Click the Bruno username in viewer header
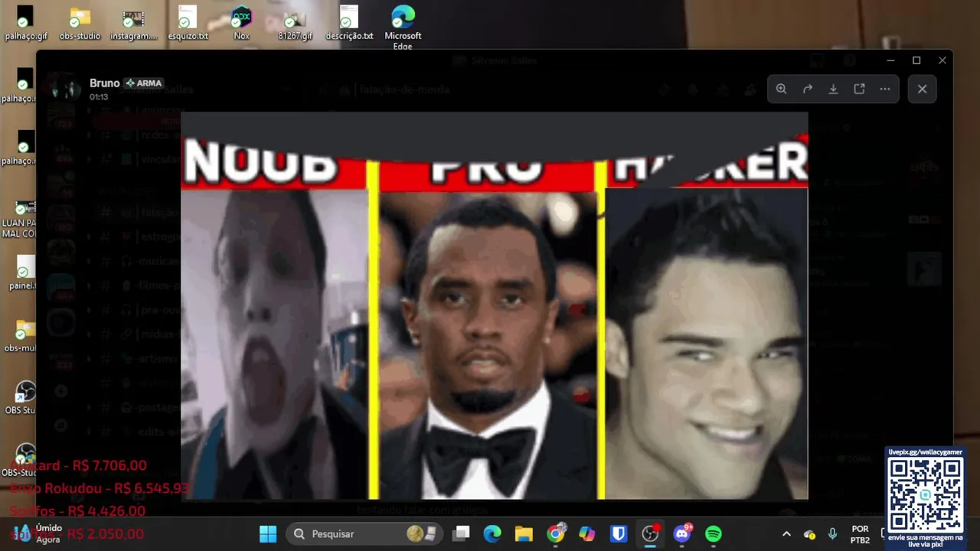 pos(104,83)
